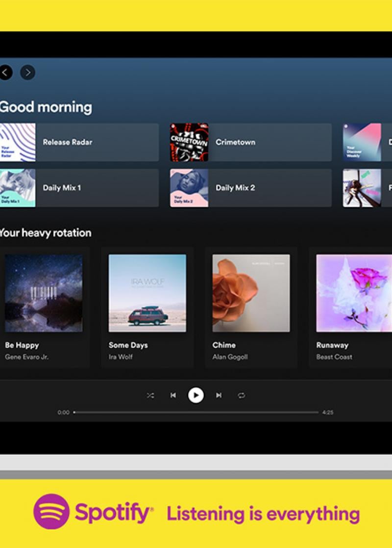392x548 pixels.
Task: Click the 0:00 elapsed time
Action: (64, 413)
